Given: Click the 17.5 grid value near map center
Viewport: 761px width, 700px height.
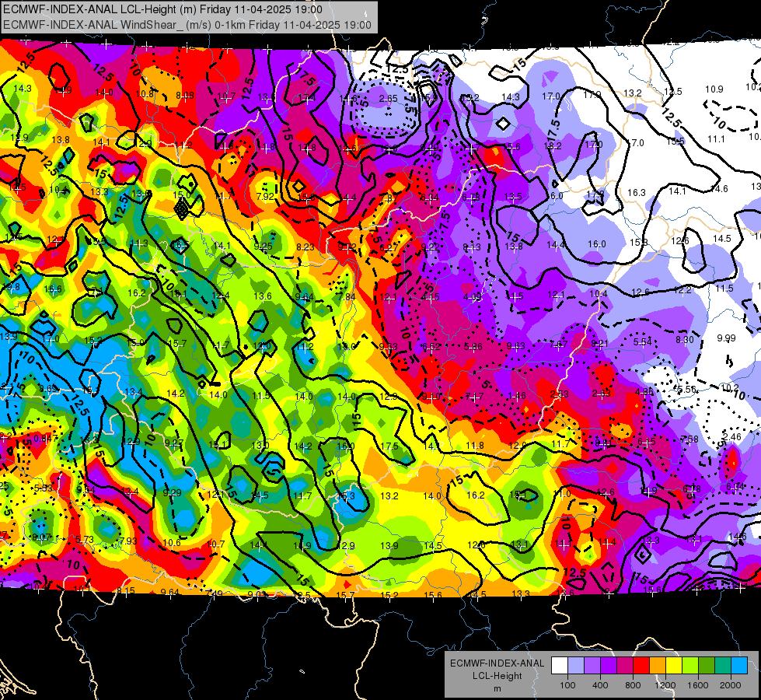Looking at the screenshot, I should (389, 446).
